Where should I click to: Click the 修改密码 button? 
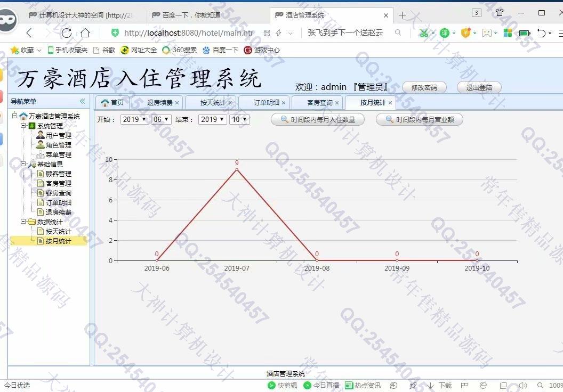point(424,88)
